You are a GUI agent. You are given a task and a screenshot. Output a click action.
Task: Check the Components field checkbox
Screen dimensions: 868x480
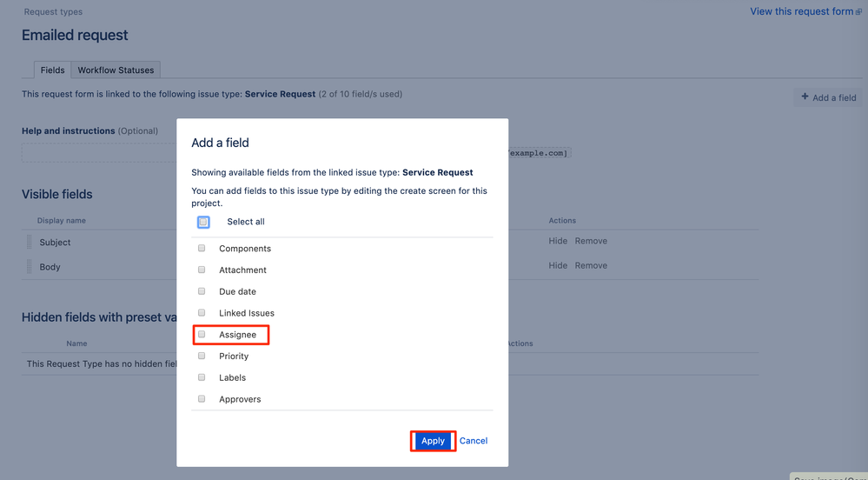click(202, 249)
